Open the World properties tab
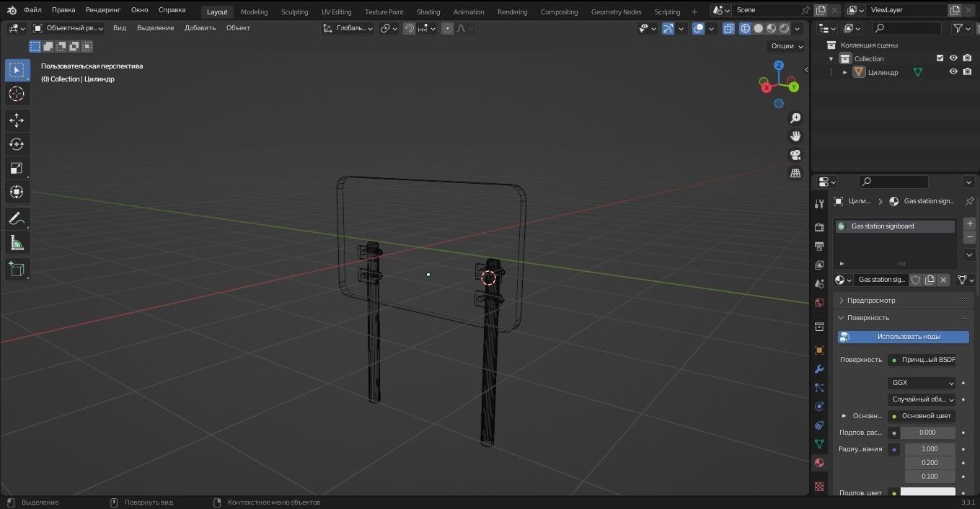 pyautogui.click(x=819, y=303)
